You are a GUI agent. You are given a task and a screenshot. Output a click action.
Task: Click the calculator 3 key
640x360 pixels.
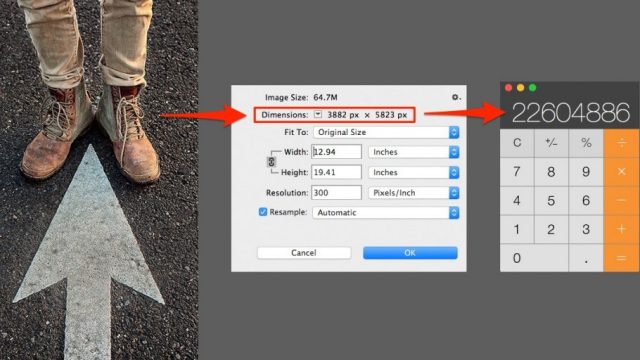click(x=586, y=229)
